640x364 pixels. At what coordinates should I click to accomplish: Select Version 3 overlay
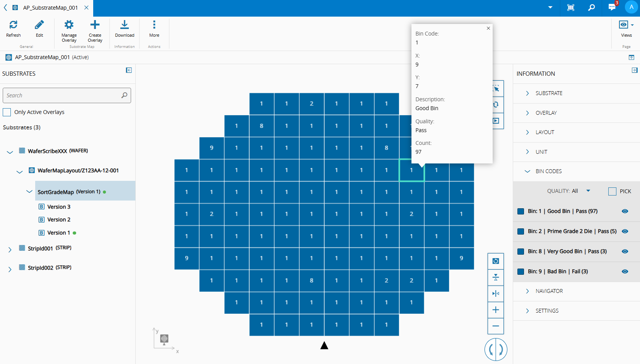pos(59,207)
